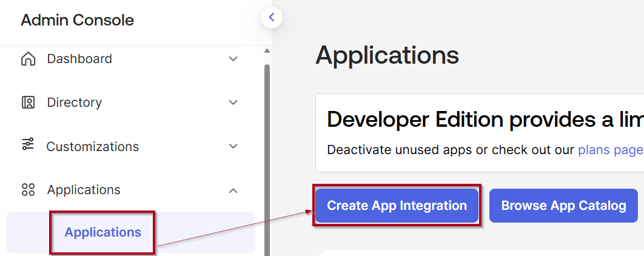Open the Customizations menu label

(x=93, y=147)
